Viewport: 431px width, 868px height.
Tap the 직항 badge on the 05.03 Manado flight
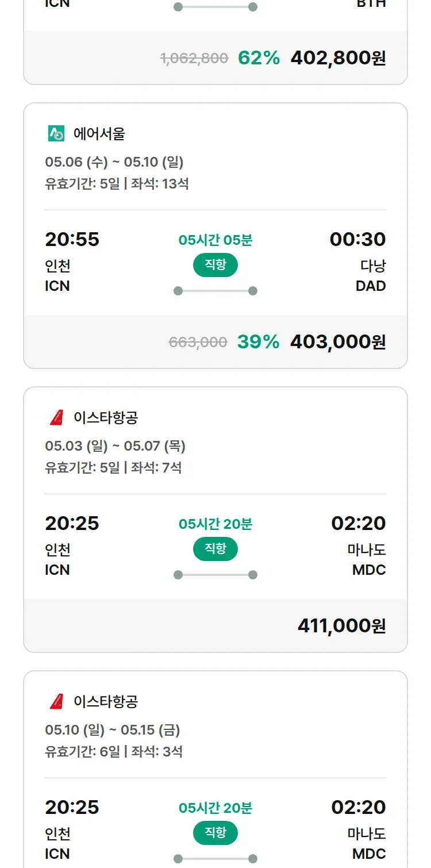point(215,549)
